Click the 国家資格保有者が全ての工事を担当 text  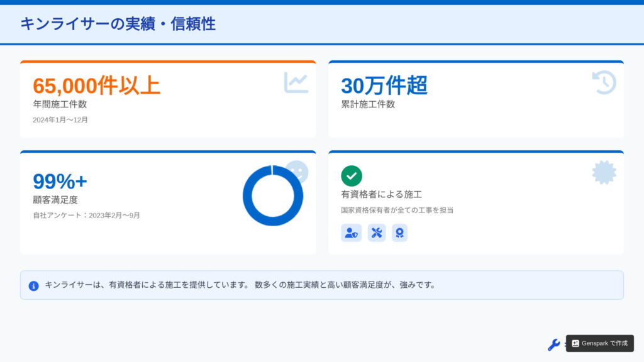click(397, 210)
